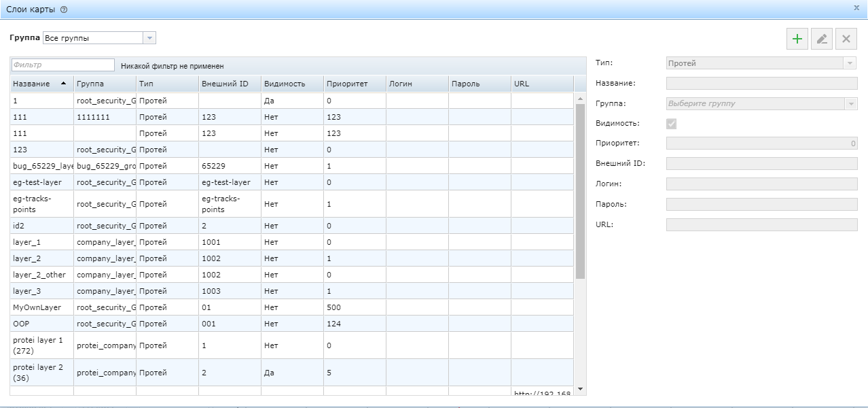The height and width of the screenshot is (408, 868).
Task: Delete a layer with the X icon
Action: pyautogui.click(x=846, y=39)
